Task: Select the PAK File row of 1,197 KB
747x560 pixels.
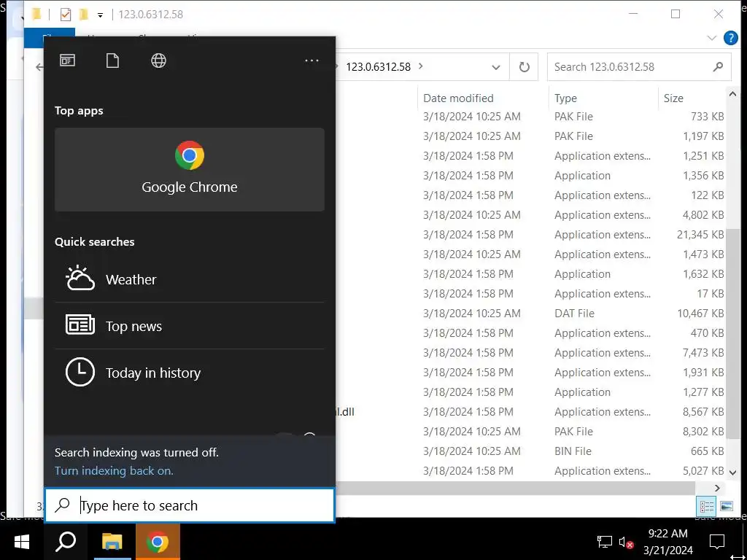Action: coord(530,136)
